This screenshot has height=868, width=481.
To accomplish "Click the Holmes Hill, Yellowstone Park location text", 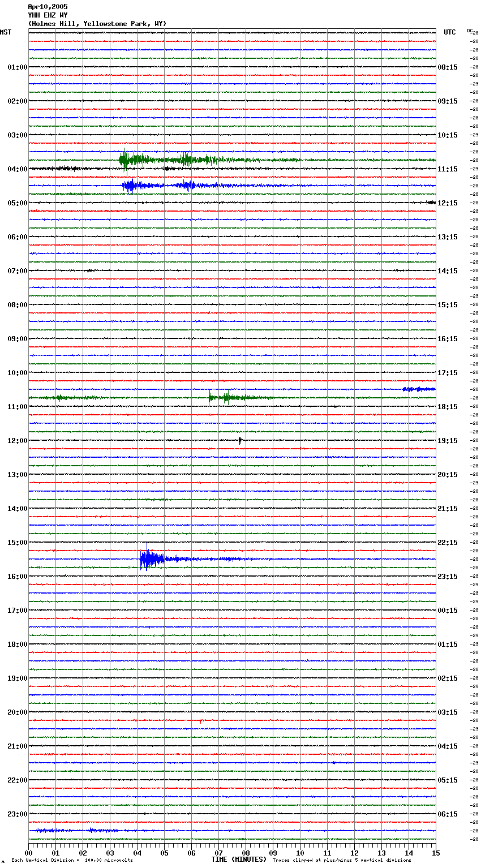I will coord(97,24).
